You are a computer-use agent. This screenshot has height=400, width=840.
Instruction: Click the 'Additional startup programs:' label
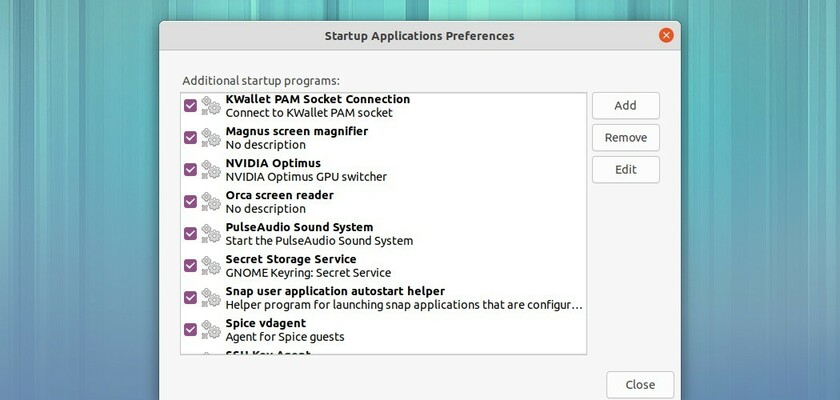coord(261,81)
